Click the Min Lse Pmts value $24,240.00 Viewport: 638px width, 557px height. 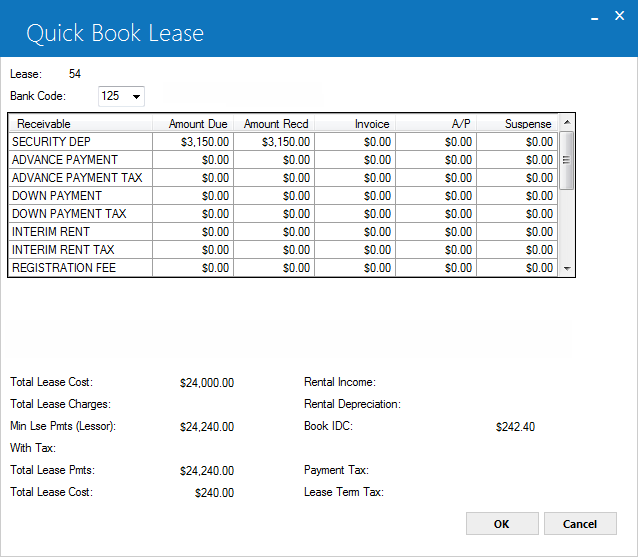tap(207, 427)
